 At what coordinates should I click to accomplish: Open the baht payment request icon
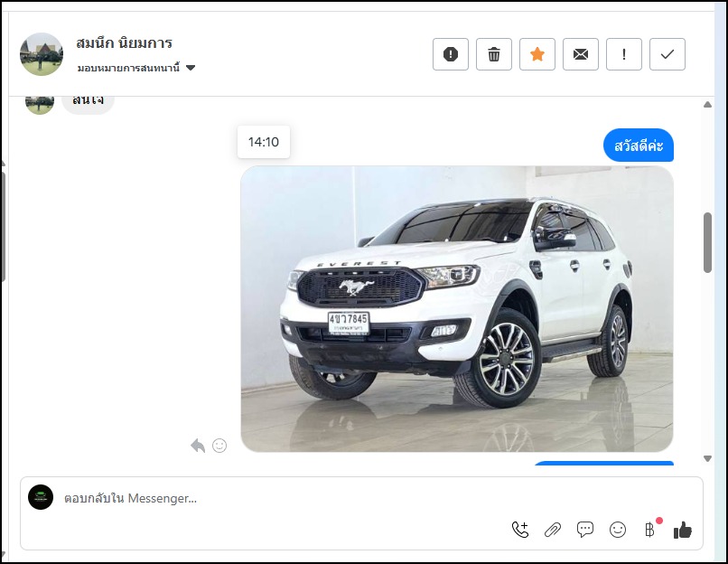pyautogui.click(x=650, y=530)
